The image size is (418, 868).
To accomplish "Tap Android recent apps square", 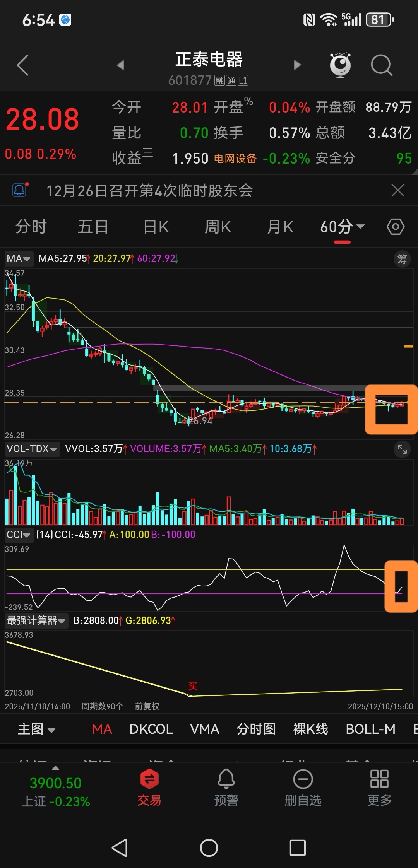I will click(298, 848).
